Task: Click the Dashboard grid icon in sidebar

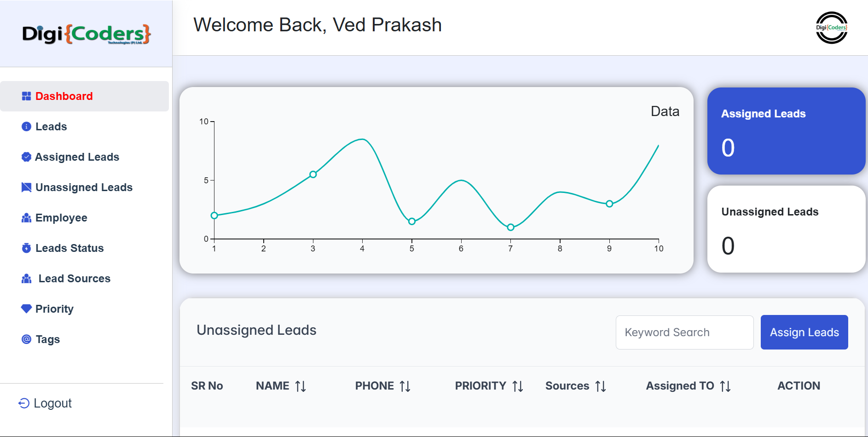Action: point(26,96)
